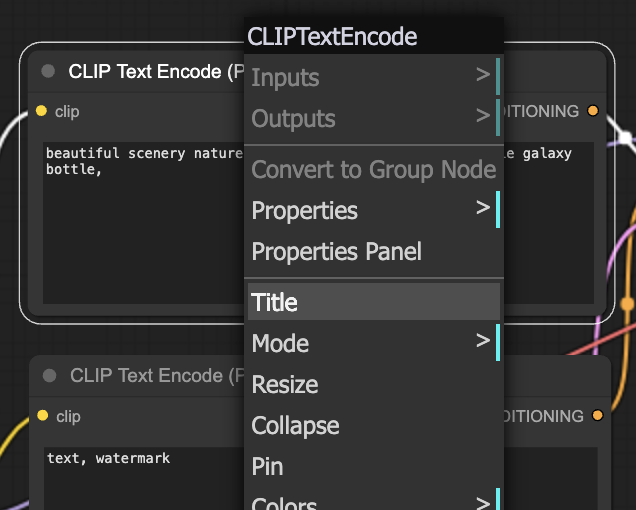Viewport: 636px width, 510px height.
Task: Click the orange link midpoint dot at right edge
Action: pos(628,304)
